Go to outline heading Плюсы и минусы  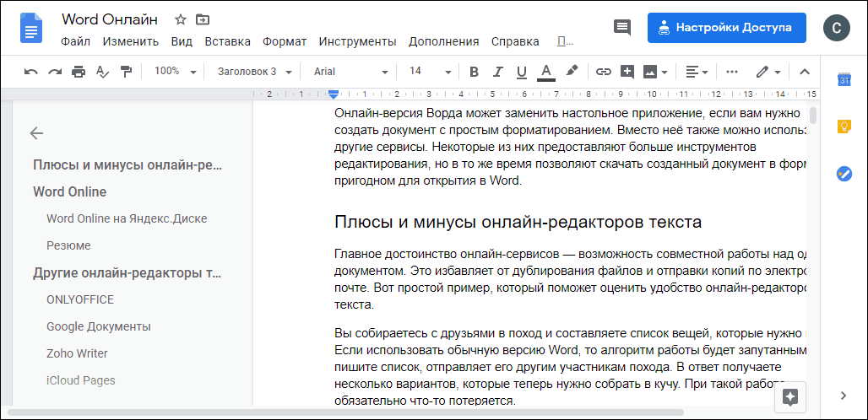[x=127, y=165]
